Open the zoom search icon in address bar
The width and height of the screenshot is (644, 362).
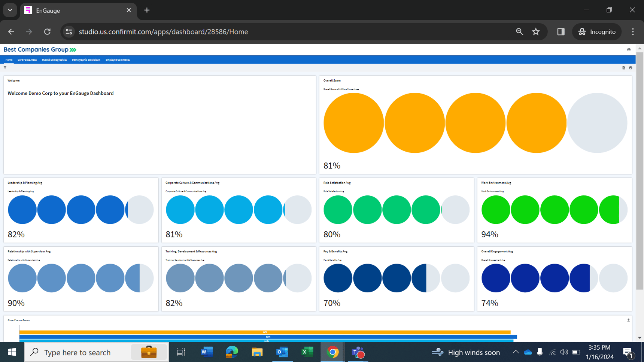tap(520, 32)
